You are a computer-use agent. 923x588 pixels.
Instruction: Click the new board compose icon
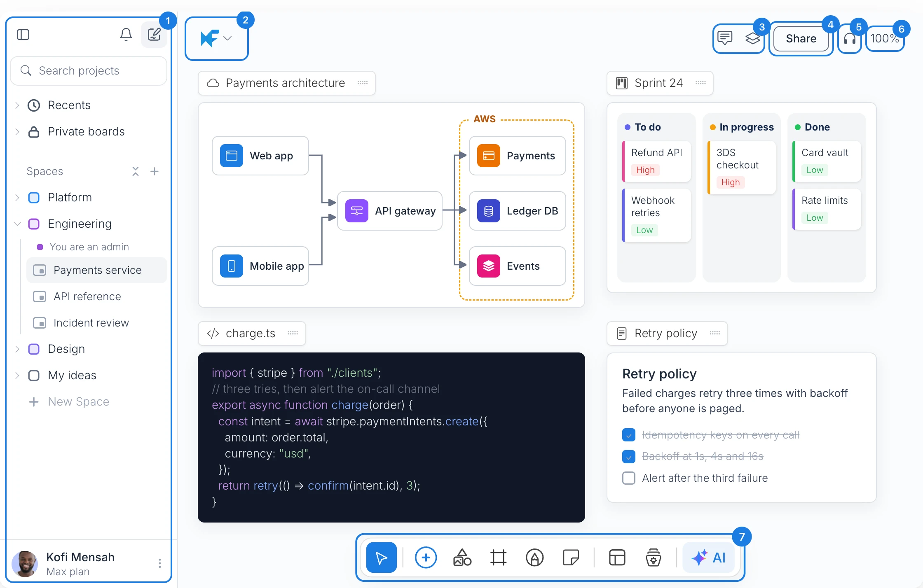(x=154, y=35)
